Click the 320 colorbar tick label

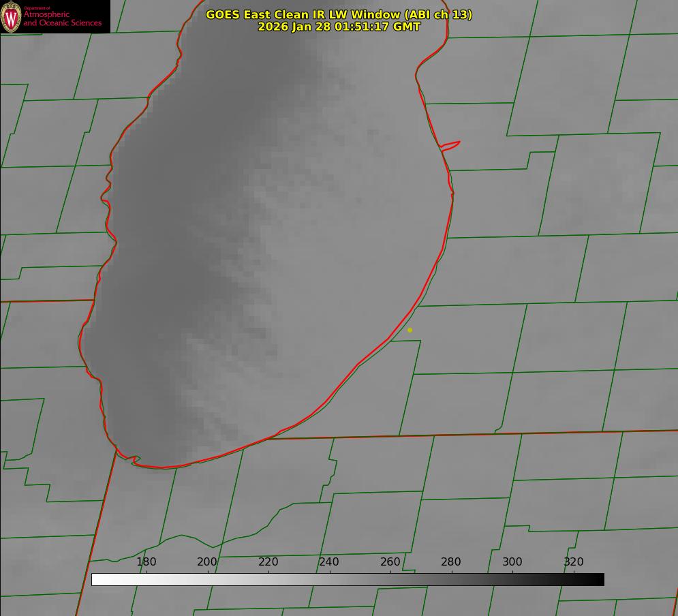(x=574, y=562)
